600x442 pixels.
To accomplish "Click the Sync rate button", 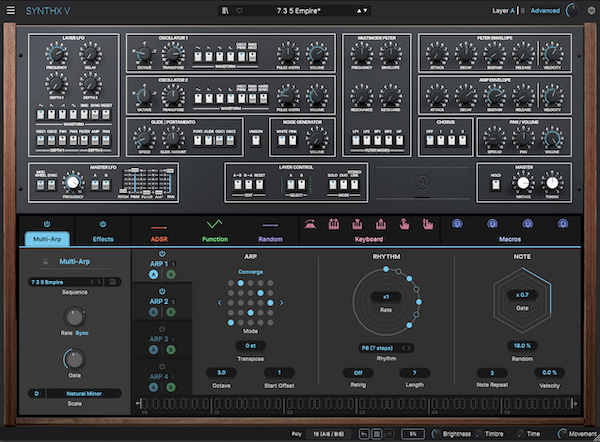I will [x=82, y=333].
